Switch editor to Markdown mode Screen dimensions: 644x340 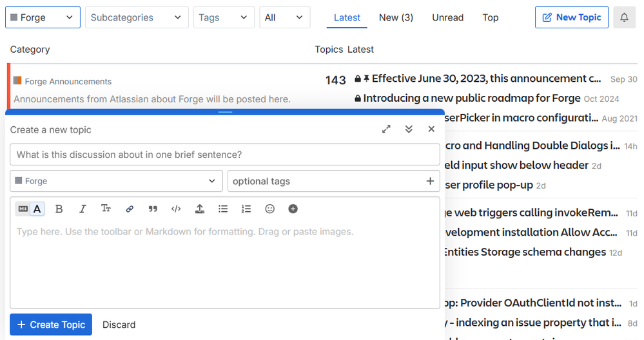(23, 209)
